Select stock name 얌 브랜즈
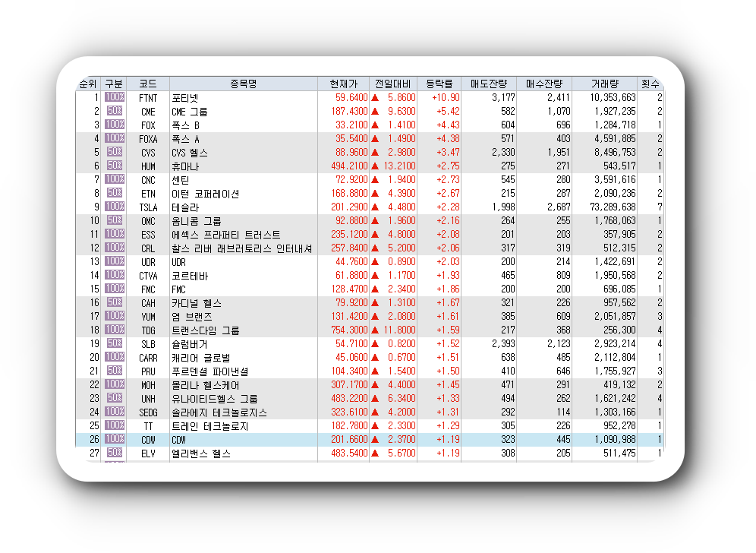The height and width of the screenshot is (553, 756). (192, 317)
